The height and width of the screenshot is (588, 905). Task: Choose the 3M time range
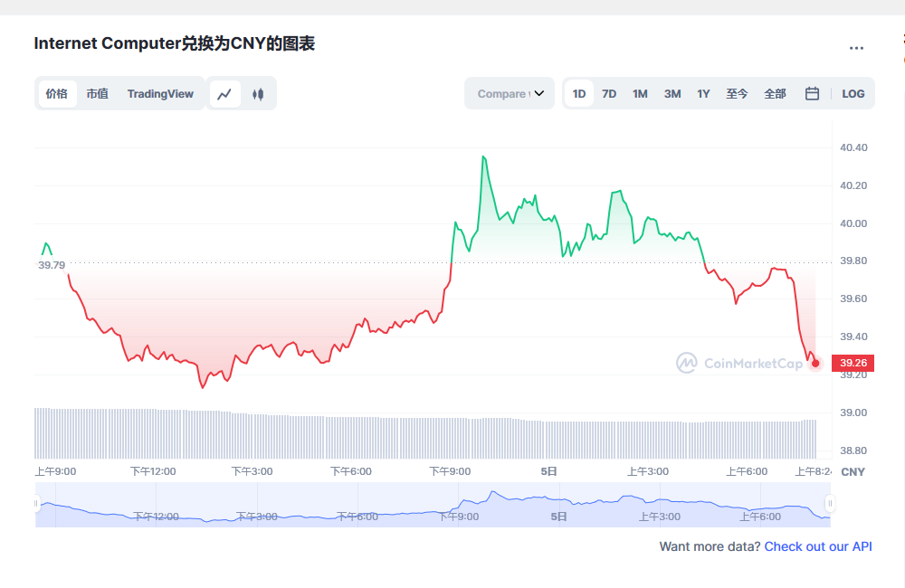(672, 93)
